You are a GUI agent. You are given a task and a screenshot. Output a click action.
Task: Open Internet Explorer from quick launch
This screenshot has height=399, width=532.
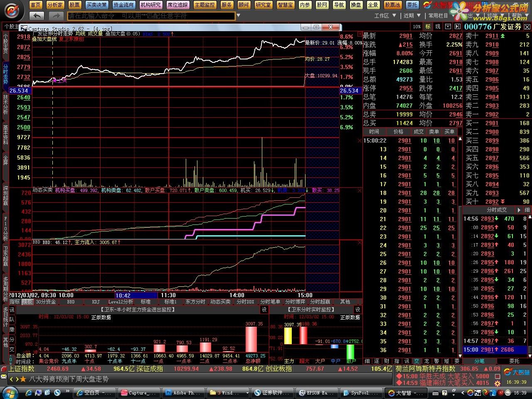pyautogui.click(x=29, y=392)
